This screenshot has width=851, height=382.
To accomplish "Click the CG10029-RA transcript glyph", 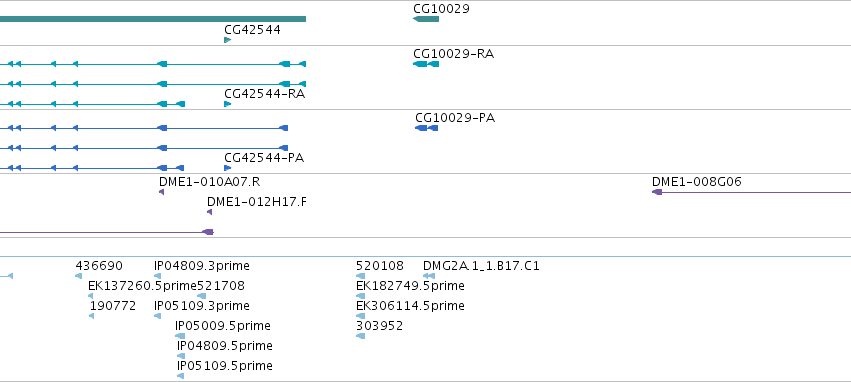I will coord(426,64).
